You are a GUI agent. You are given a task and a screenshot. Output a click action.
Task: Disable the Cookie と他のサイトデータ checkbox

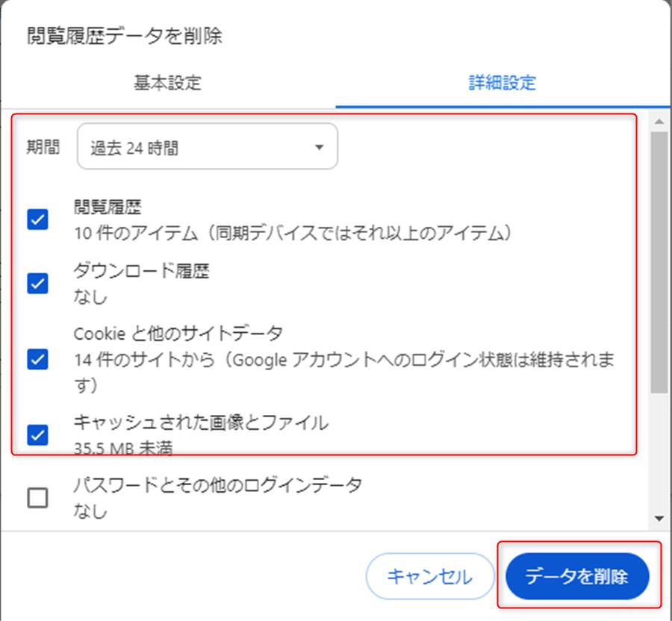37,360
